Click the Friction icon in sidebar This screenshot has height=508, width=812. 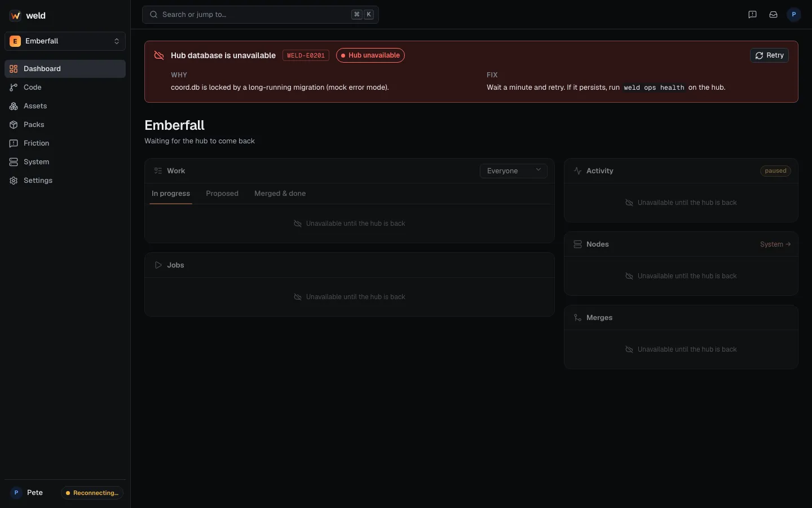tap(14, 143)
